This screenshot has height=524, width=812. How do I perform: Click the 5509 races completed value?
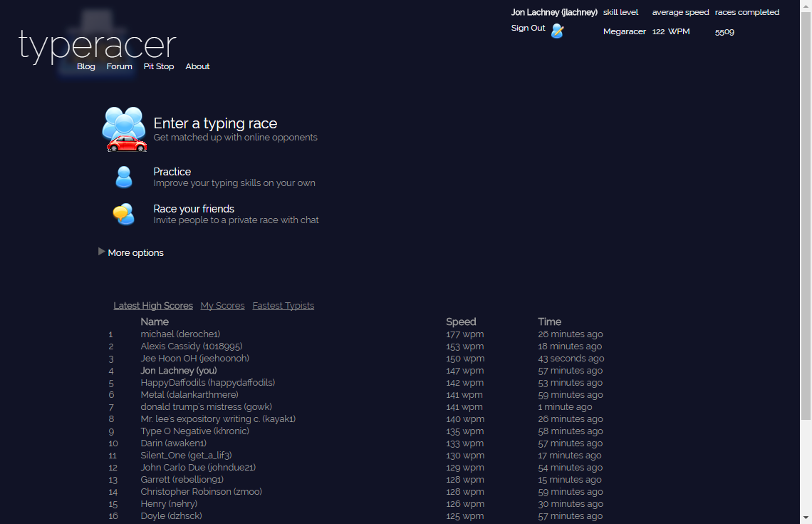point(724,32)
